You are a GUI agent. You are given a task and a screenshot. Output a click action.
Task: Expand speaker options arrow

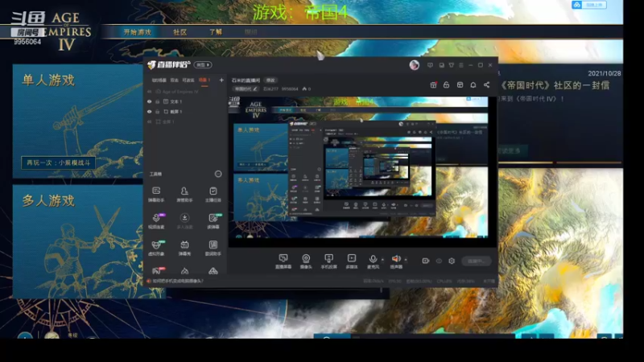[x=406, y=259]
